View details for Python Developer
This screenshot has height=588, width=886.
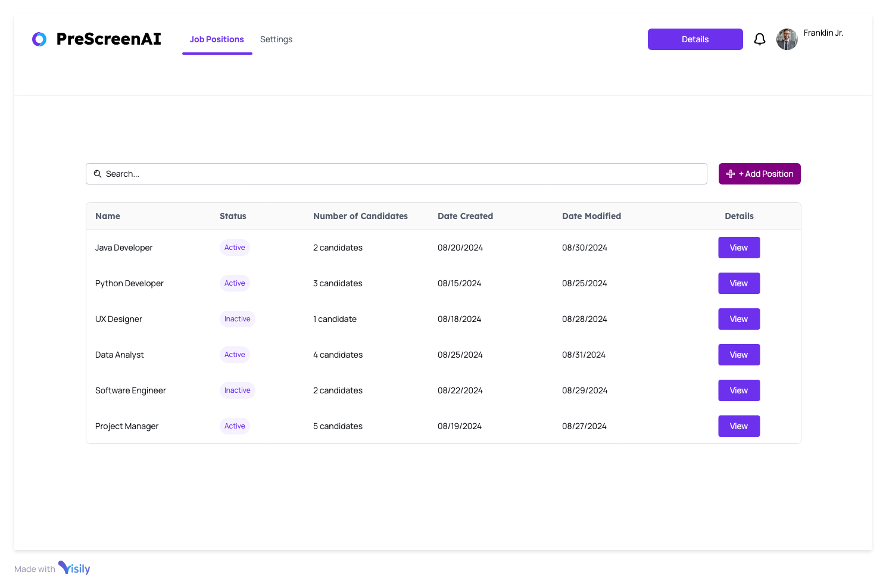coord(738,283)
